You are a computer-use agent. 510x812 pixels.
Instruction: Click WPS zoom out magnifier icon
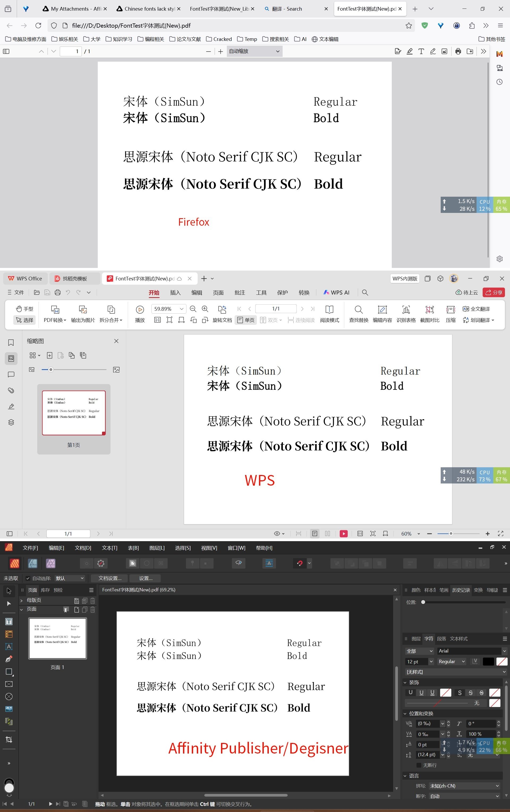coord(193,309)
